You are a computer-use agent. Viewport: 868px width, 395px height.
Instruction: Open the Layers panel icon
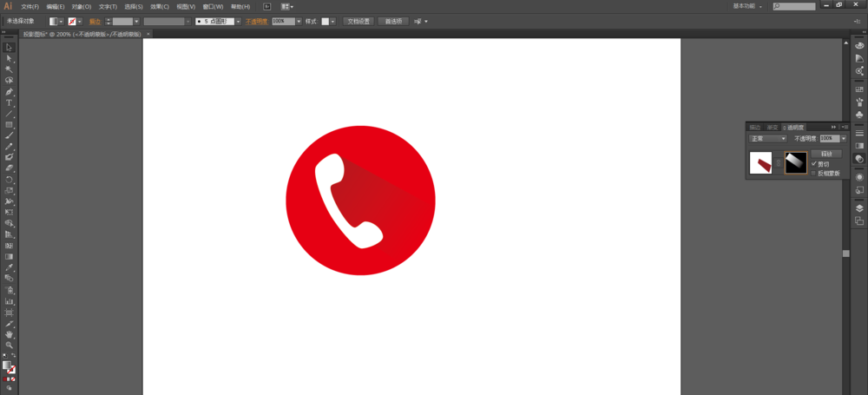(x=859, y=208)
